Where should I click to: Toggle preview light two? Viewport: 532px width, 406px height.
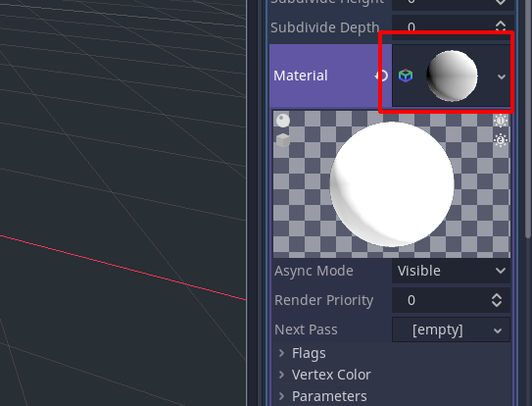pyautogui.click(x=501, y=139)
